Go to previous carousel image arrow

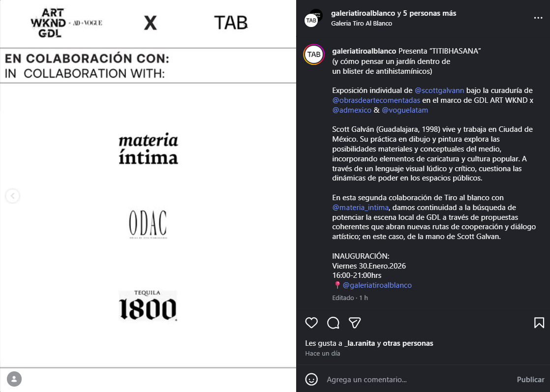13,196
